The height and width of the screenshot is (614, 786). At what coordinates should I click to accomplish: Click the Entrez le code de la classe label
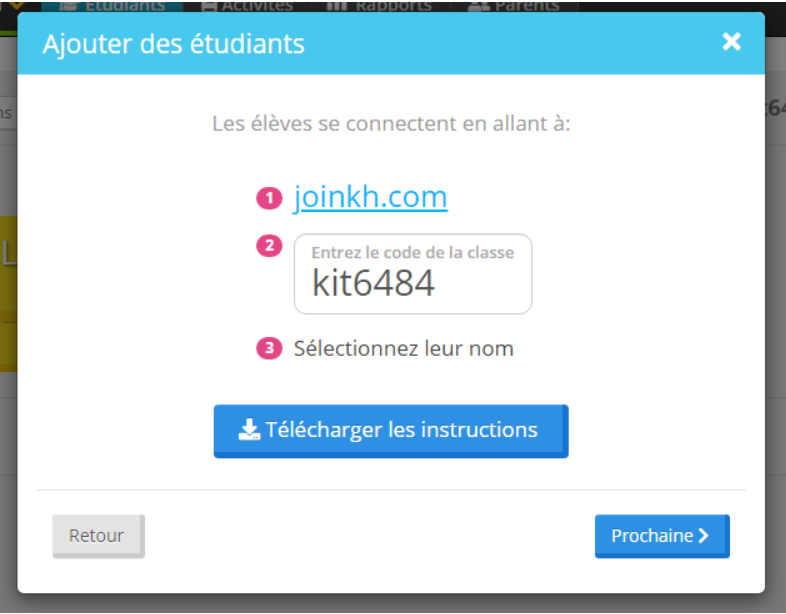pos(413,252)
